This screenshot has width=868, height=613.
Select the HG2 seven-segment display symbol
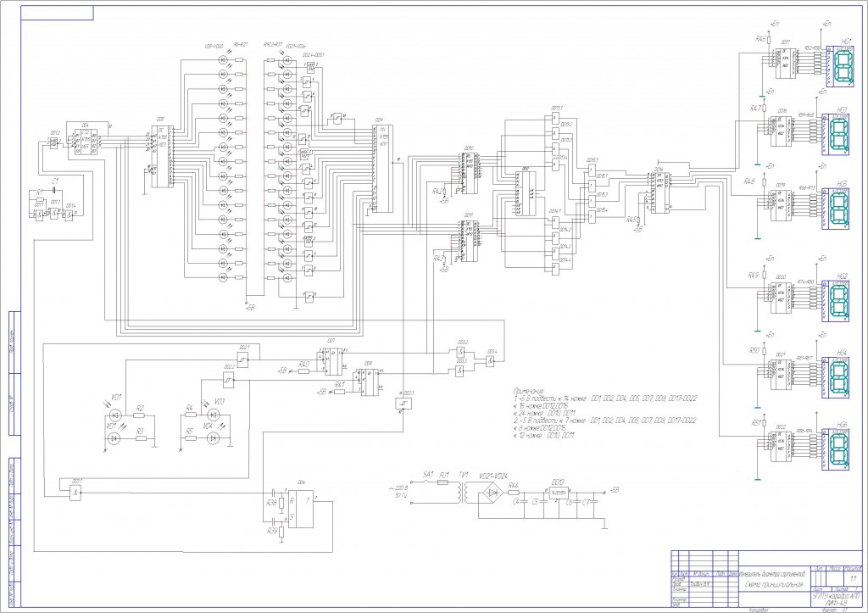tap(835, 303)
